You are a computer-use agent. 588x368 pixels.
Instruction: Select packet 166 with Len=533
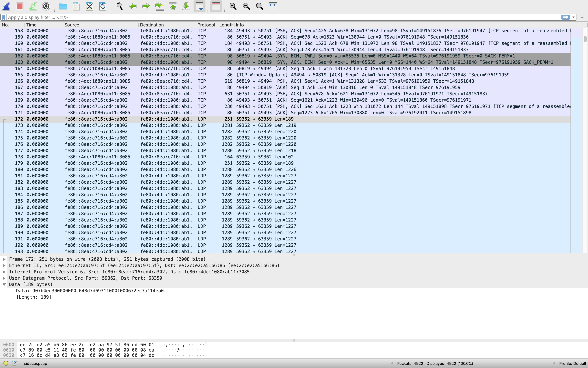pos(285,81)
